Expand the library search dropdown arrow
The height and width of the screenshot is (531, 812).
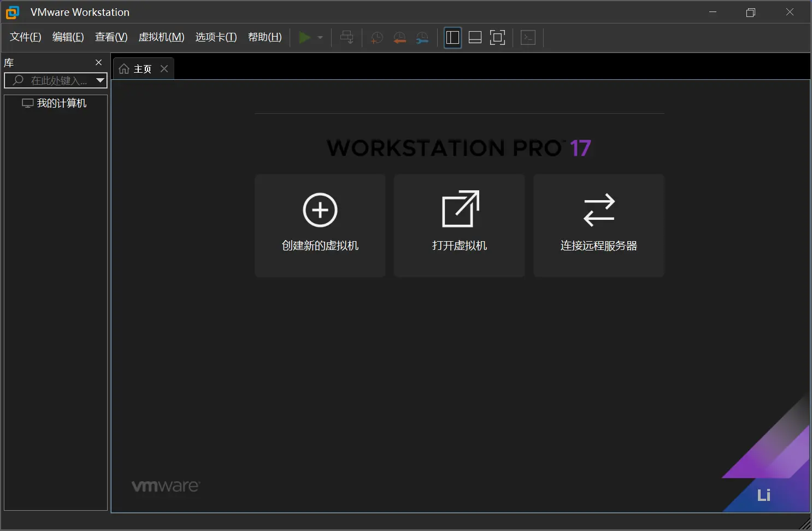[100, 80]
